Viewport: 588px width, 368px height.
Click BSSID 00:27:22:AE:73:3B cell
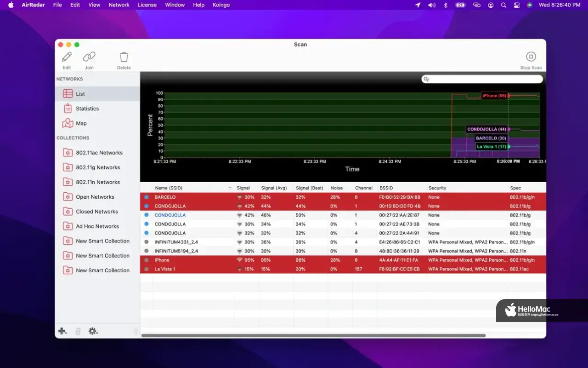click(x=399, y=224)
